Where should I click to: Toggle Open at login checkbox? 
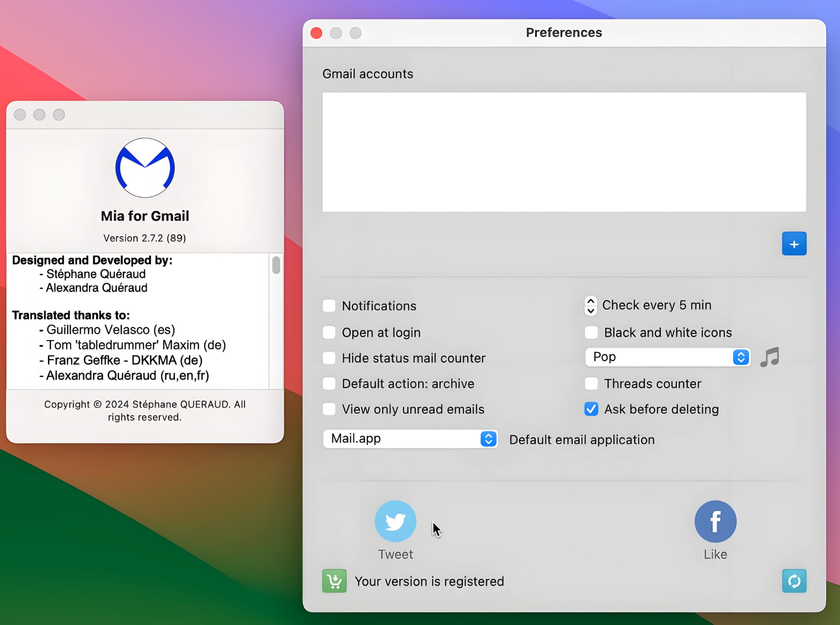329,332
